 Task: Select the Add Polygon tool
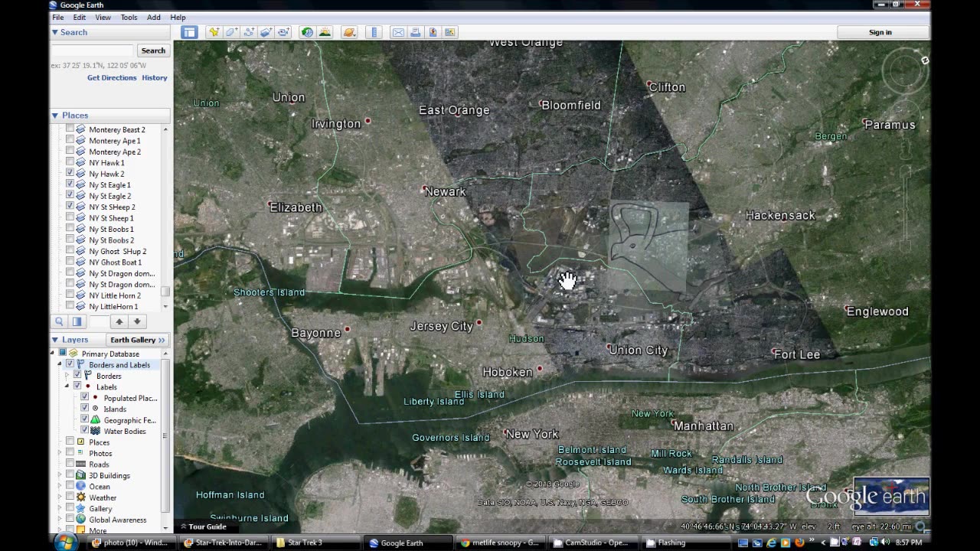pyautogui.click(x=231, y=32)
